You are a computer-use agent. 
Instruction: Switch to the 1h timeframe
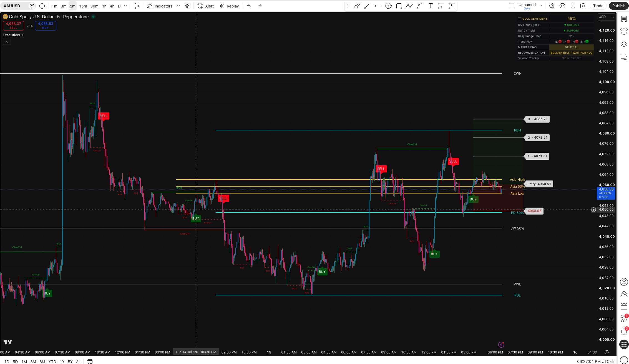tap(104, 6)
